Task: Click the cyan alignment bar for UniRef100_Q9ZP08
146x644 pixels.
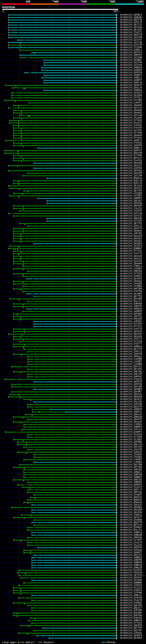Action: [x=75, y=382]
